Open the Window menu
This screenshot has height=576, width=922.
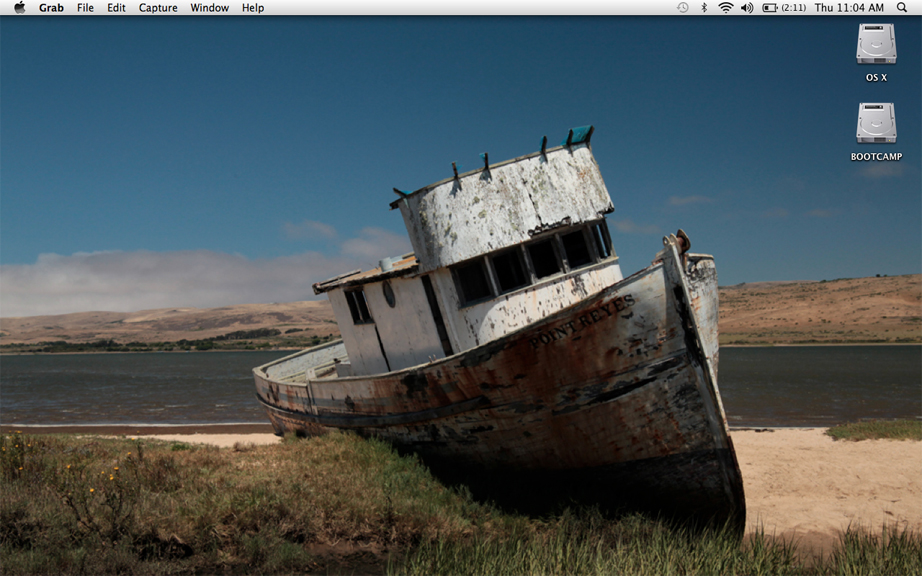point(209,8)
